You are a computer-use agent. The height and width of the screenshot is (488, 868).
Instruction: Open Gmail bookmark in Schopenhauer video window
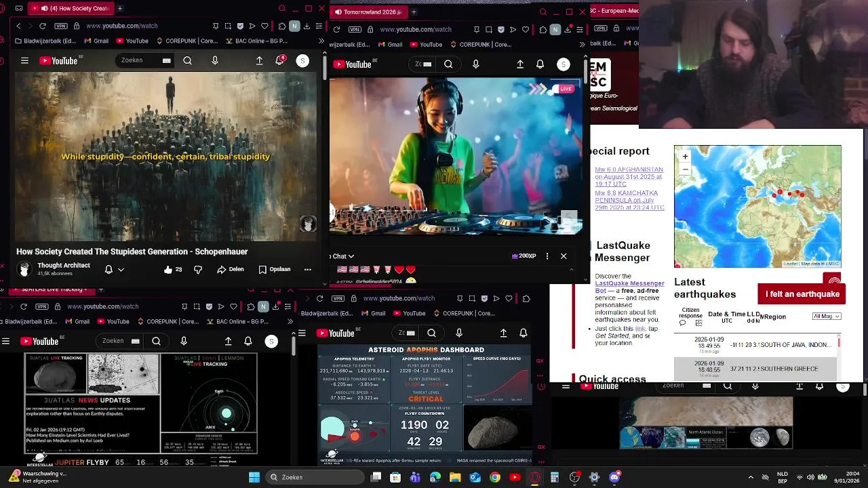tap(96, 41)
